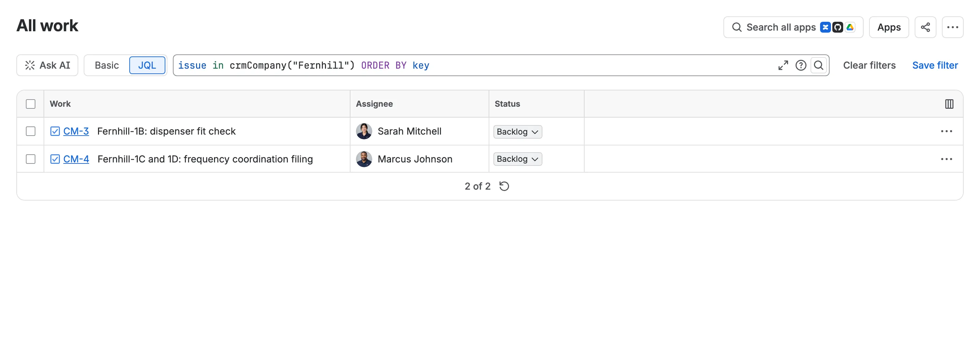Switch to the Basic search mode
This screenshot has height=348, width=980.
(107, 65)
